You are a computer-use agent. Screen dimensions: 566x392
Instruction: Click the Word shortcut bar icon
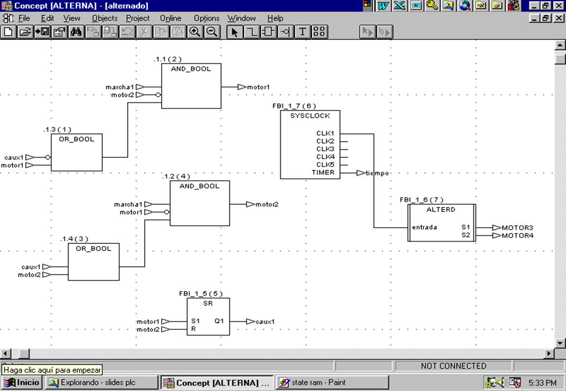(383, 5)
